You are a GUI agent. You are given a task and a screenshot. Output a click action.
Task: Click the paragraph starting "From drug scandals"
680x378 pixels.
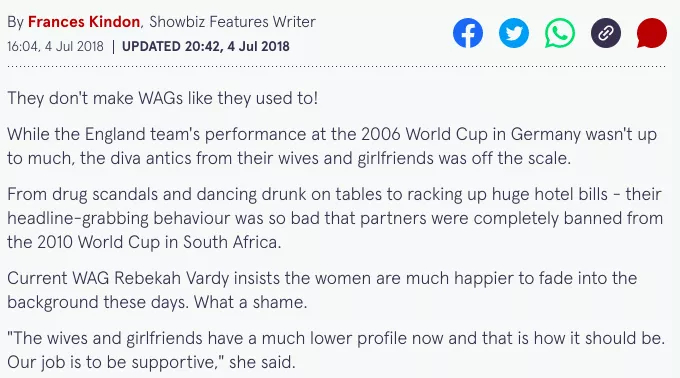[x=335, y=218]
